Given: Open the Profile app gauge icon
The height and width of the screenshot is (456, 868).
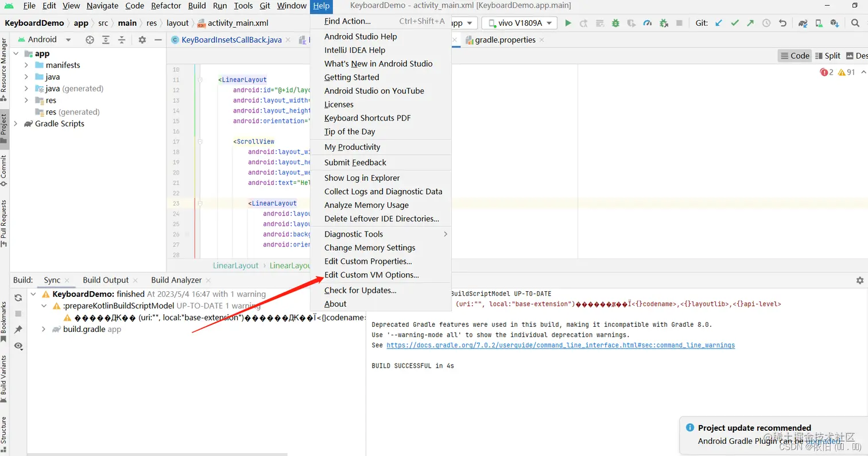Looking at the screenshot, I should [648, 23].
